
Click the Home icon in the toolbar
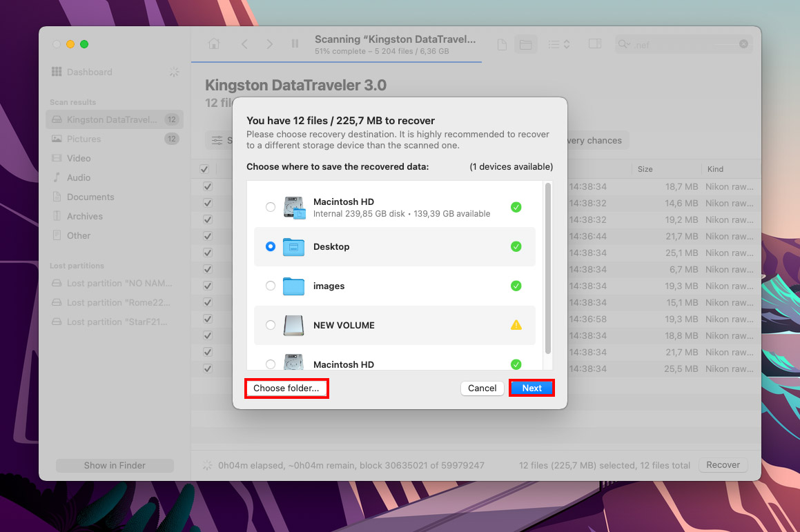(x=214, y=43)
